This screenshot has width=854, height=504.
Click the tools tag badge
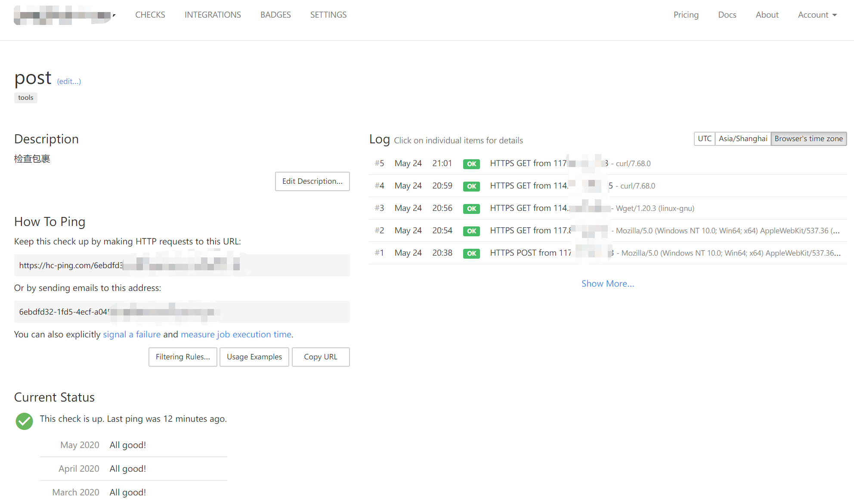coord(26,98)
